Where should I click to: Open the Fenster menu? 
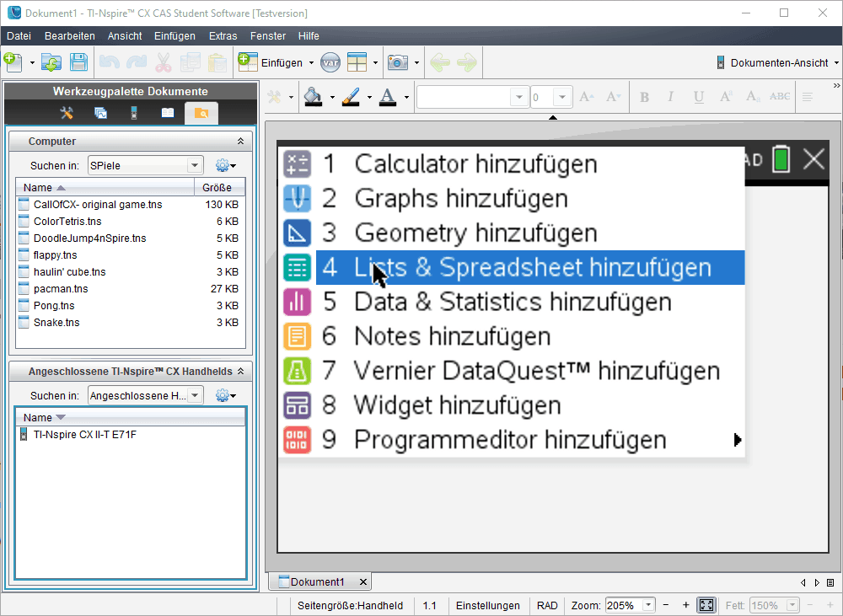point(268,36)
